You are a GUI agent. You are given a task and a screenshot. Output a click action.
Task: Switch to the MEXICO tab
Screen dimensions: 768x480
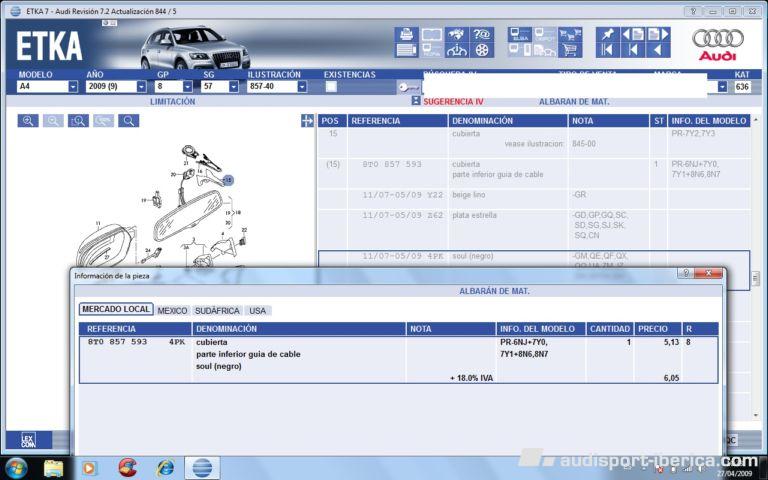(172, 311)
